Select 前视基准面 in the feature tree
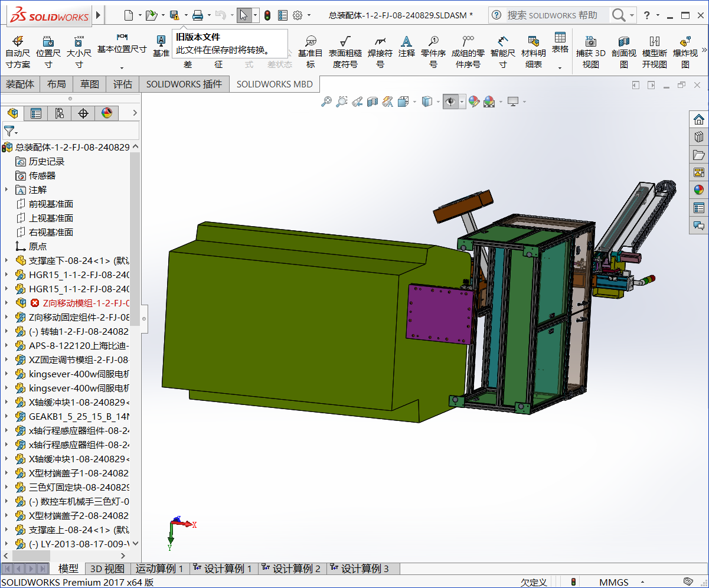Screen dimensions: 709x588 tap(51, 204)
